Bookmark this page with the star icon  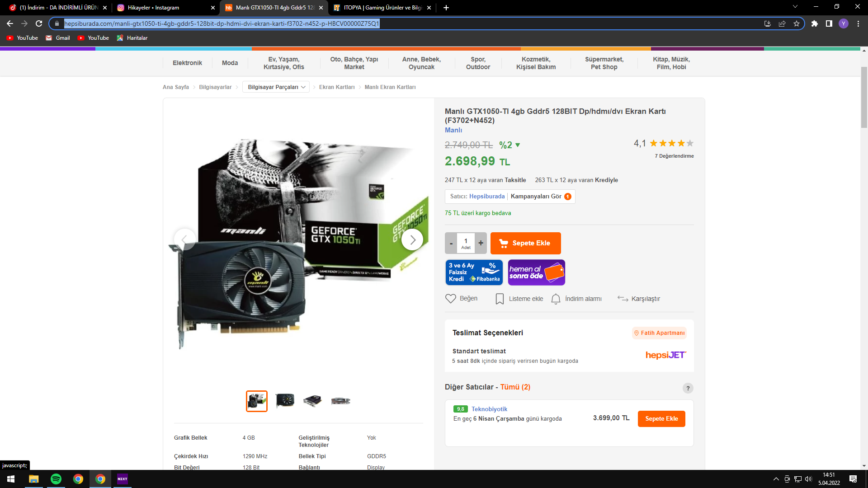(797, 23)
